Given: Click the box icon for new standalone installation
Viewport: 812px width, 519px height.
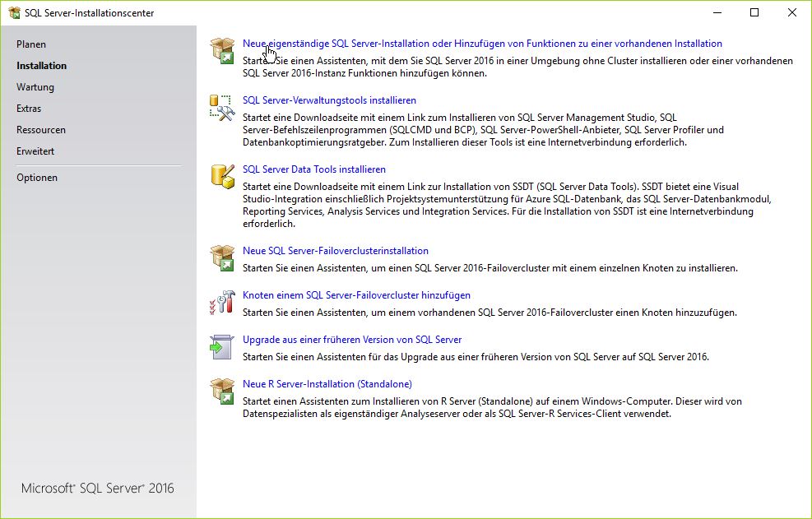Looking at the screenshot, I should pos(222,51).
